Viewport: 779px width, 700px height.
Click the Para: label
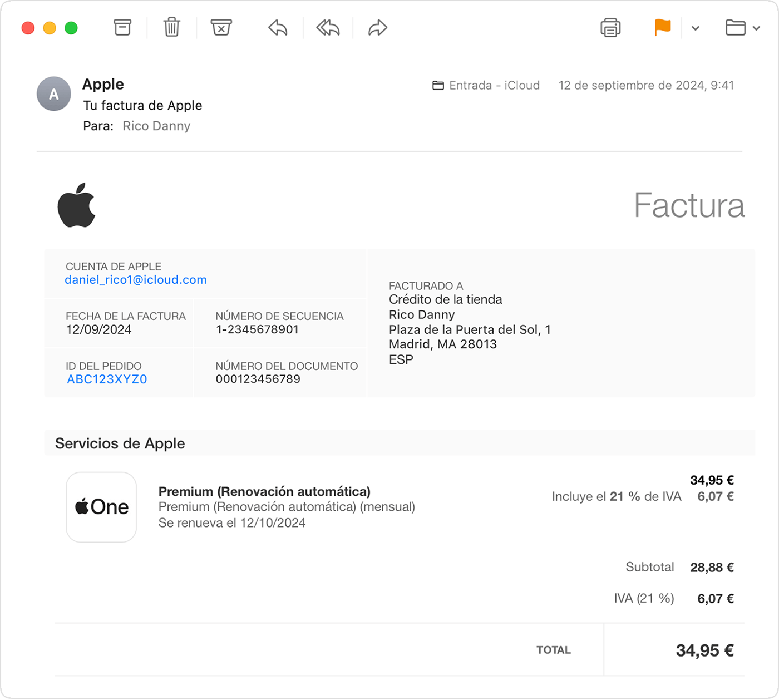point(98,126)
